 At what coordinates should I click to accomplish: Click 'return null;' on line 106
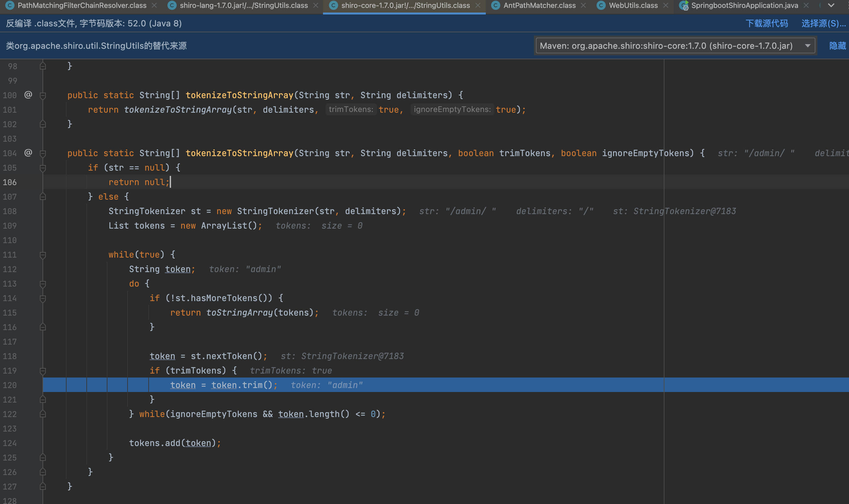point(139,182)
